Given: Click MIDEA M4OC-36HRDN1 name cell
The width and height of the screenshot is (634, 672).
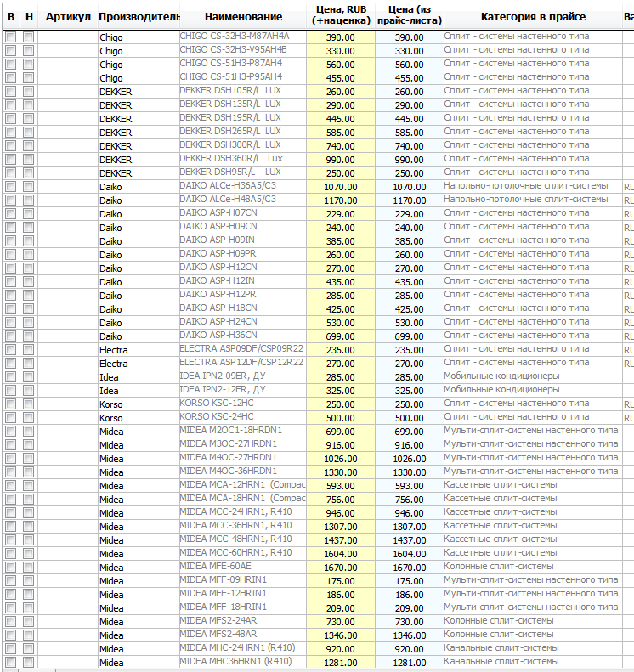Looking at the screenshot, I should coord(243,472).
